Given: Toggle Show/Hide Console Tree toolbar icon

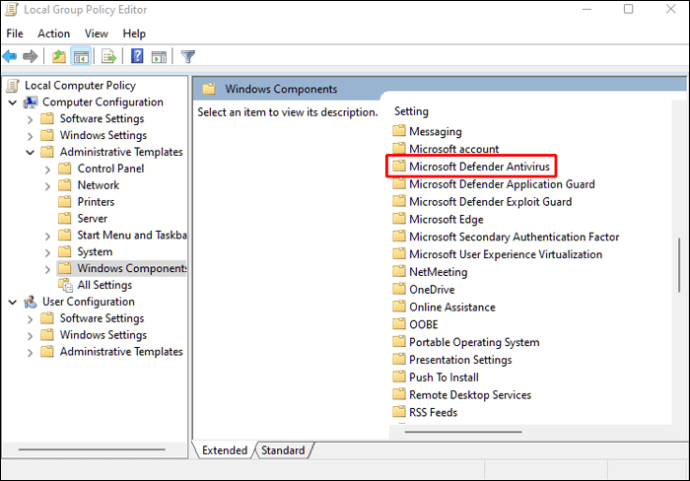Looking at the screenshot, I should click(80, 56).
